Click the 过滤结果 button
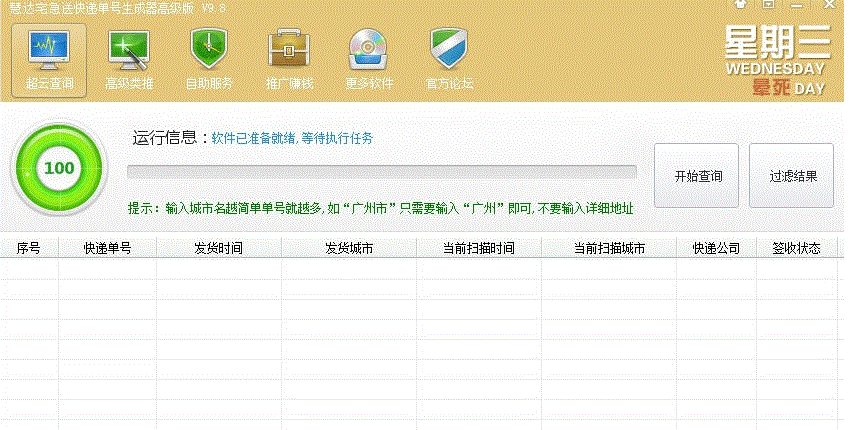 [792, 175]
